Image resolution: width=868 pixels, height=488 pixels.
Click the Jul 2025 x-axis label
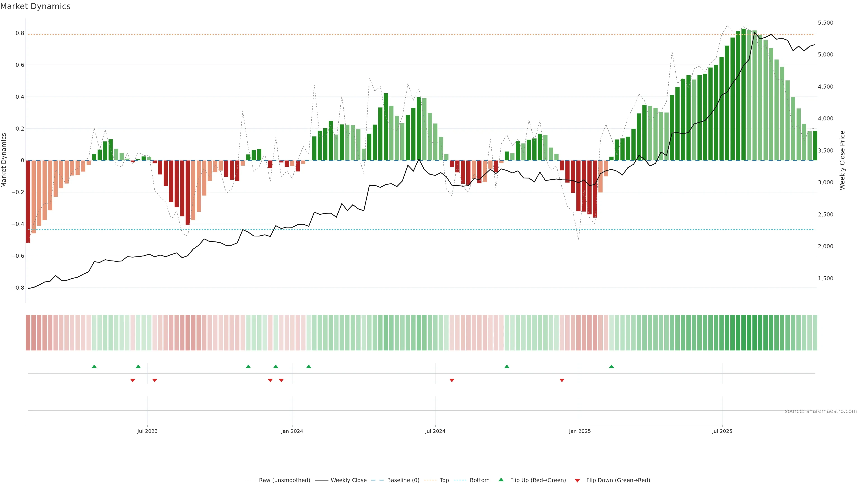pos(722,431)
